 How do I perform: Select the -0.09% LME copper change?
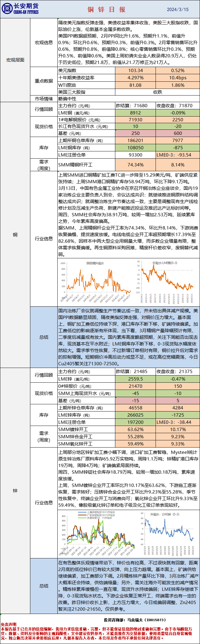coord(178,113)
